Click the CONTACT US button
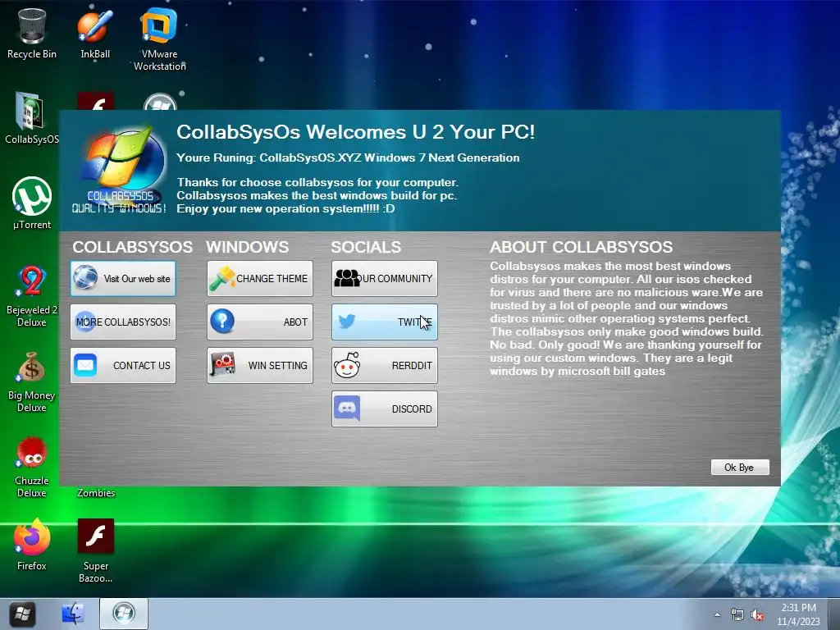This screenshot has width=840, height=630. [123, 365]
